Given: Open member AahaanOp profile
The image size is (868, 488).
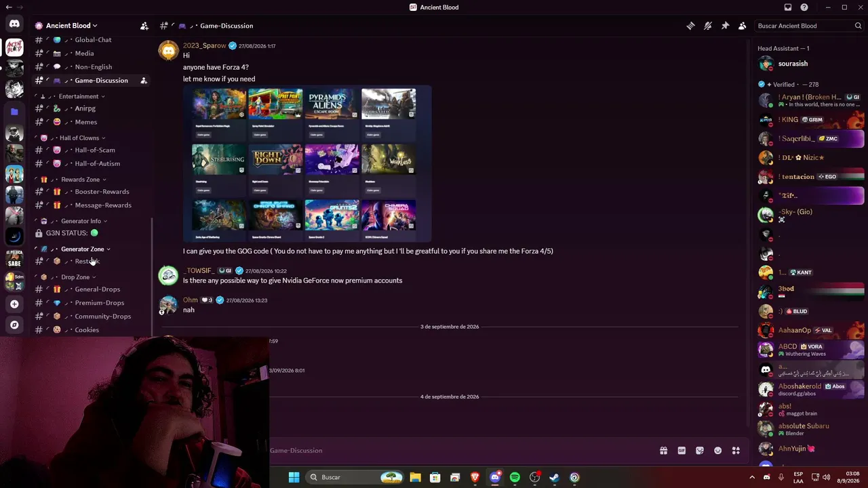Looking at the screenshot, I should pyautogui.click(x=811, y=330).
